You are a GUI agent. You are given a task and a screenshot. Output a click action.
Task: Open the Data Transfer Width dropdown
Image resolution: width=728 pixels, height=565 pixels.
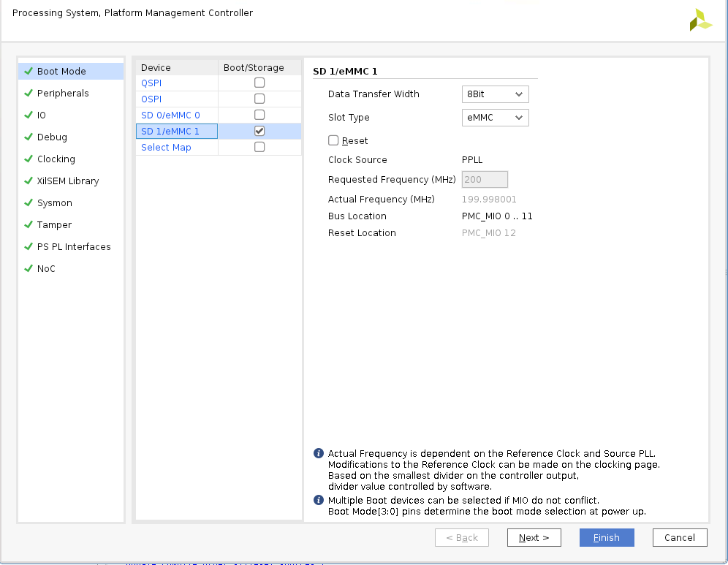(x=495, y=94)
